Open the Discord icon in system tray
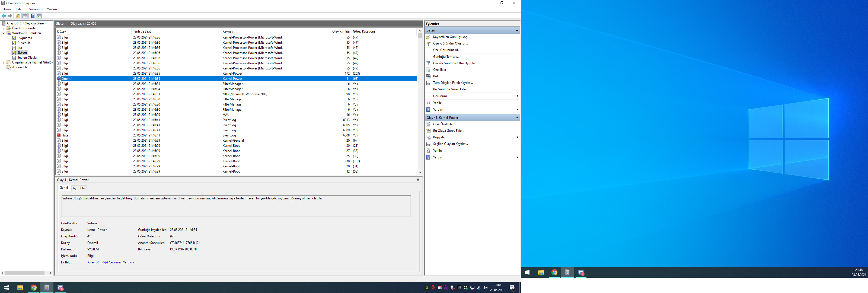 [440, 288]
